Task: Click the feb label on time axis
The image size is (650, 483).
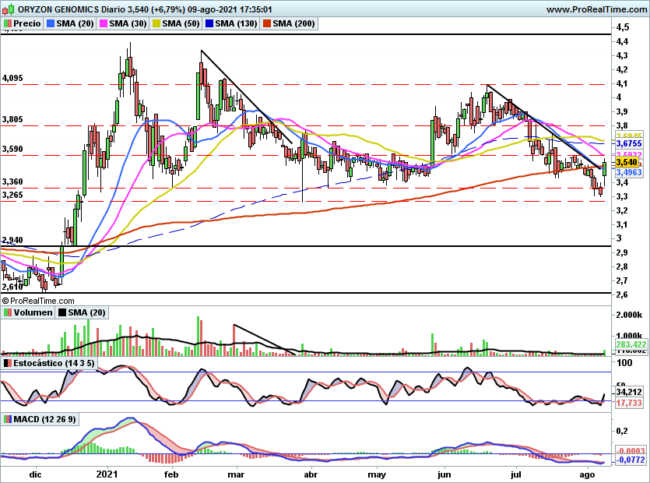Action: pos(171,474)
